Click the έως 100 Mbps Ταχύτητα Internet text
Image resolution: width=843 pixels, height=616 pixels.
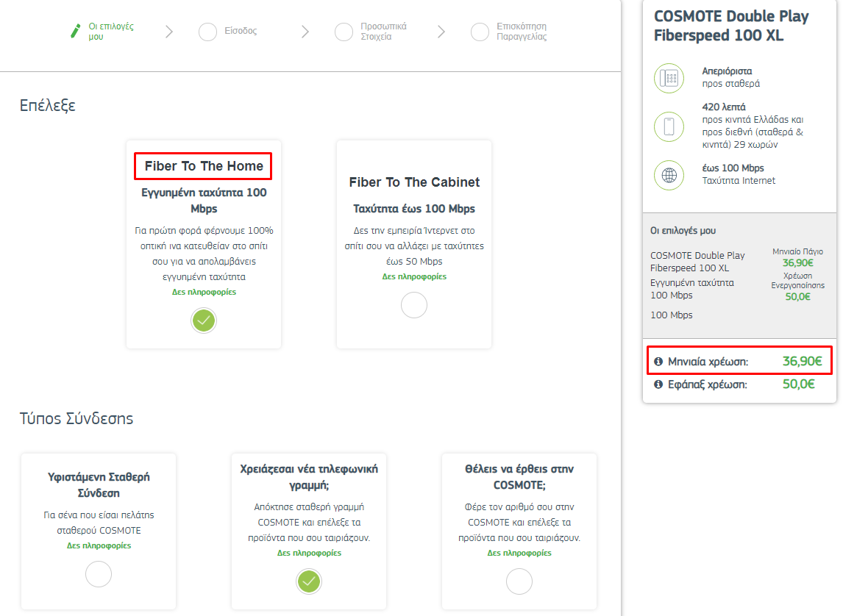[739, 174]
